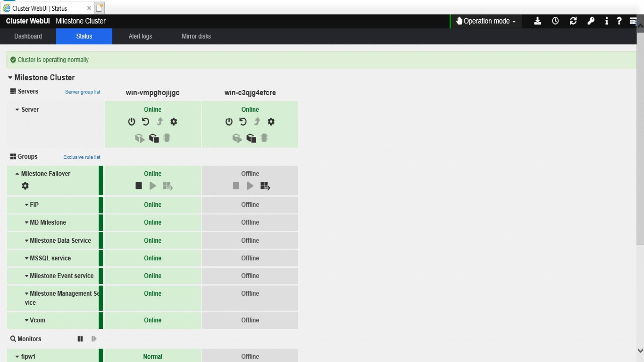Move Milestone Failover group to win-c3qjg4efcre

[265, 186]
